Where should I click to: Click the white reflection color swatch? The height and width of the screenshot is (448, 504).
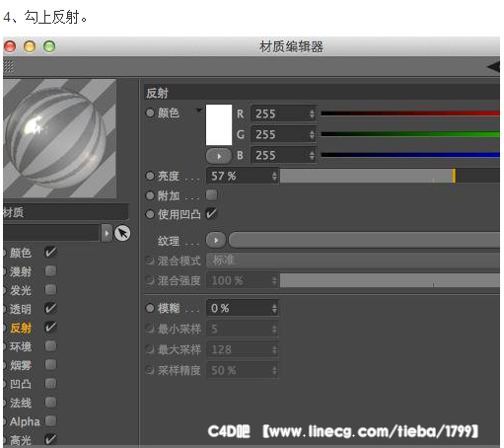pos(219,125)
